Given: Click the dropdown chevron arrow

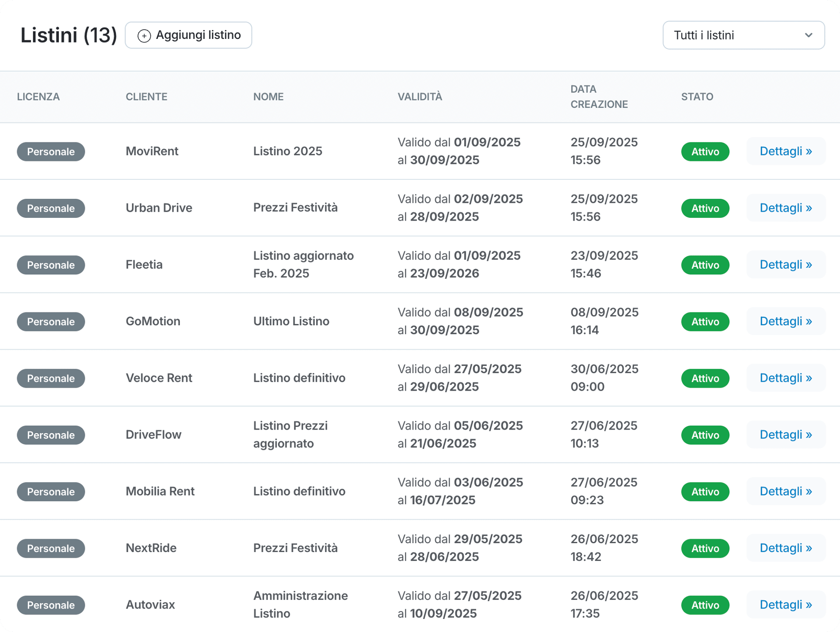Looking at the screenshot, I should [808, 35].
